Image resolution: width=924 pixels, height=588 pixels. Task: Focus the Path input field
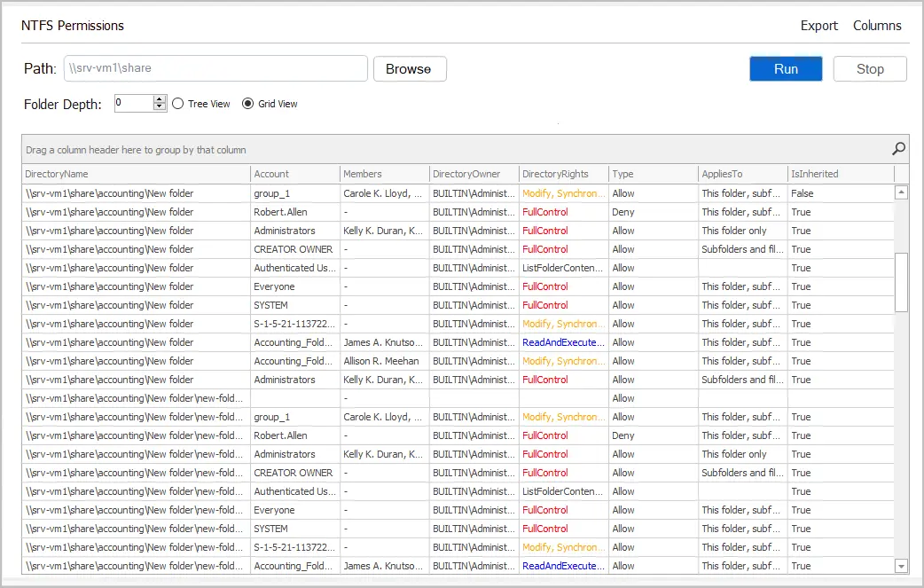pyautogui.click(x=215, y=68)
